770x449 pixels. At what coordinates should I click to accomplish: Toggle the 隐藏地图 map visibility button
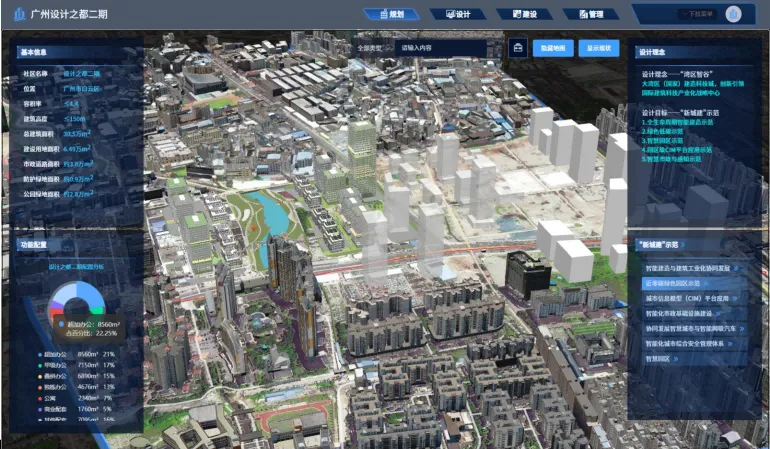tap(553, 47)
